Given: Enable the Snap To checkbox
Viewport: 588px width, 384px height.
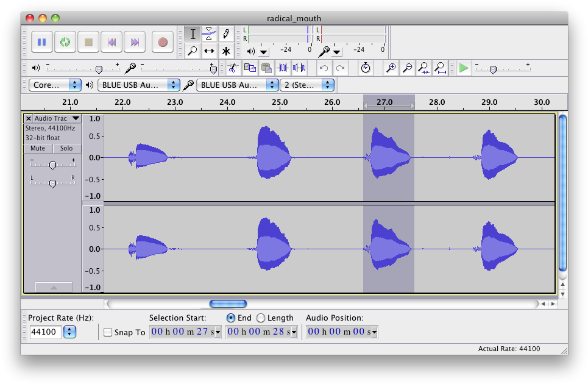Looking at the screenshot, I should pos(108,332).
